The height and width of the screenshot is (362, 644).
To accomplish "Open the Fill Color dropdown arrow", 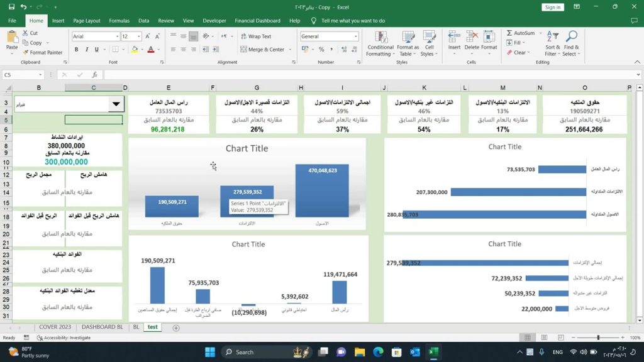I will click(142, 50).
